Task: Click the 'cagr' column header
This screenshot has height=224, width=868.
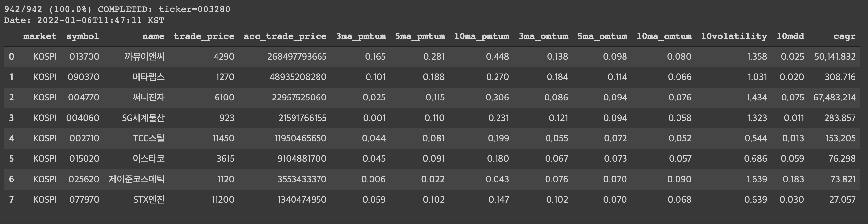Action: (x=844, y=36)
